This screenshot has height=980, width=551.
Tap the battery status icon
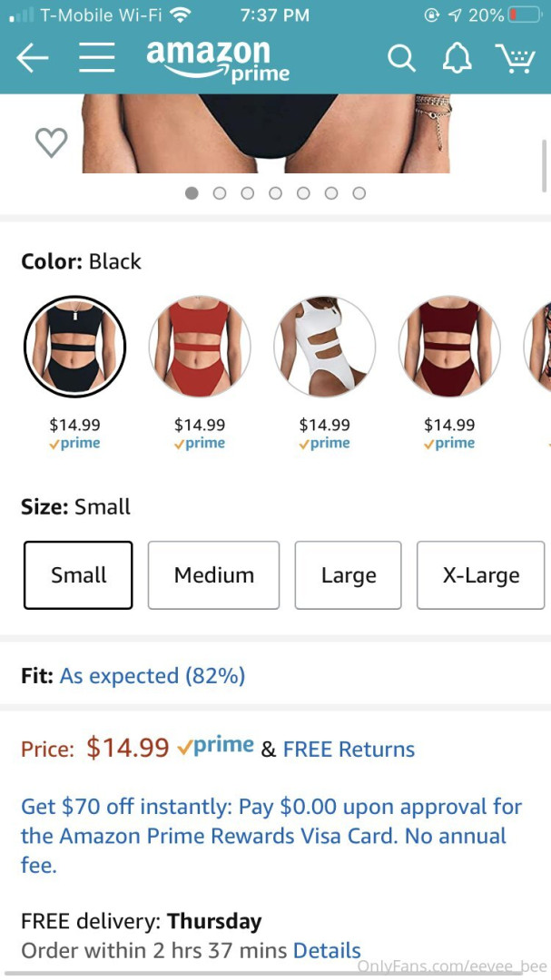point(525,15)
